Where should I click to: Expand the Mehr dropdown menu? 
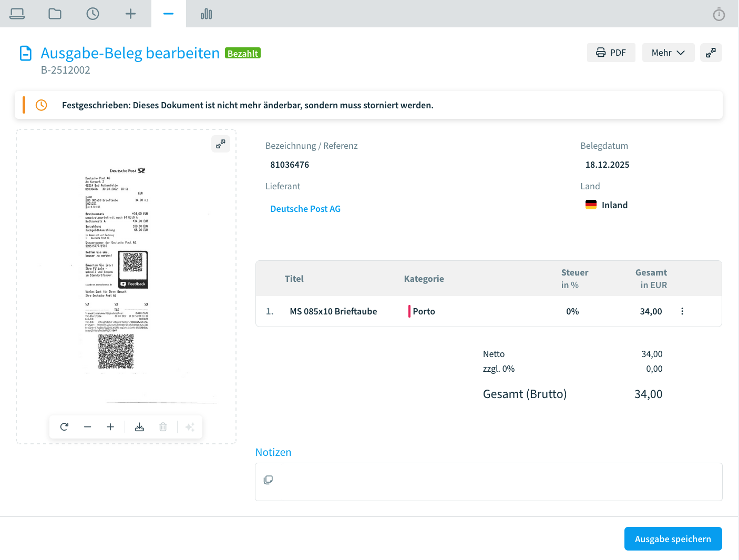click(668, 53)
